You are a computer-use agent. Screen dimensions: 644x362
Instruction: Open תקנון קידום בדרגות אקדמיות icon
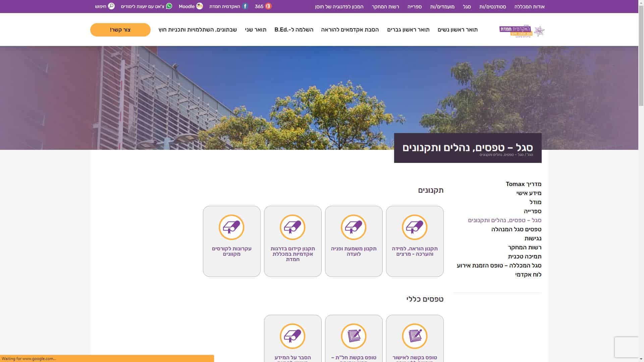[292, 227]
